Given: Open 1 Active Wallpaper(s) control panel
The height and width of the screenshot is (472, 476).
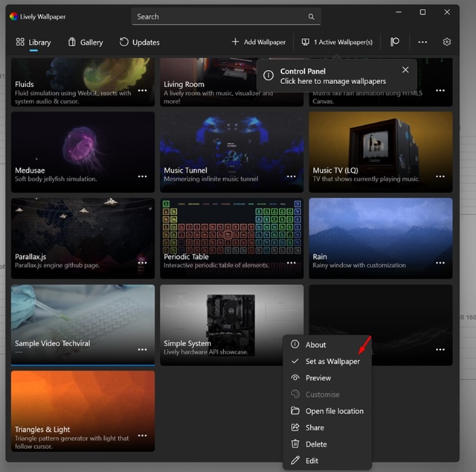Looking at the screenshot, I should pos(337,42).
